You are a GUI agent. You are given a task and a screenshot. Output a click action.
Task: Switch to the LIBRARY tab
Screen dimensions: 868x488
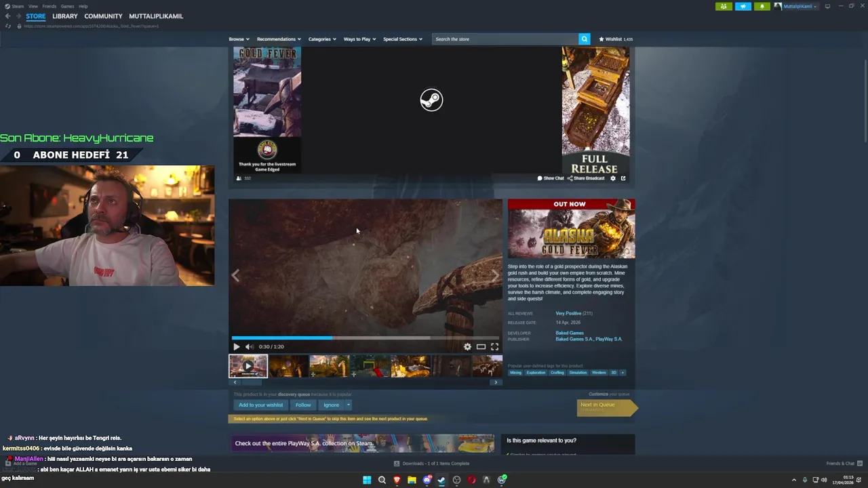(65, 16)
